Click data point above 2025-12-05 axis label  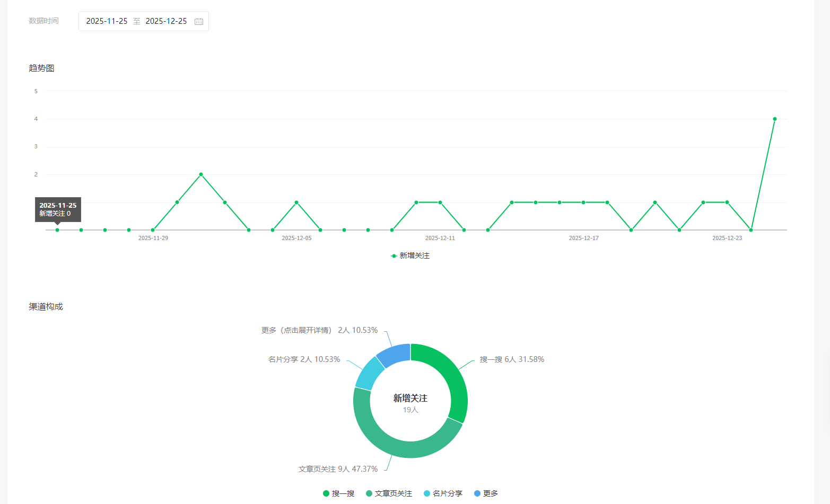click(x=296, y=202)
